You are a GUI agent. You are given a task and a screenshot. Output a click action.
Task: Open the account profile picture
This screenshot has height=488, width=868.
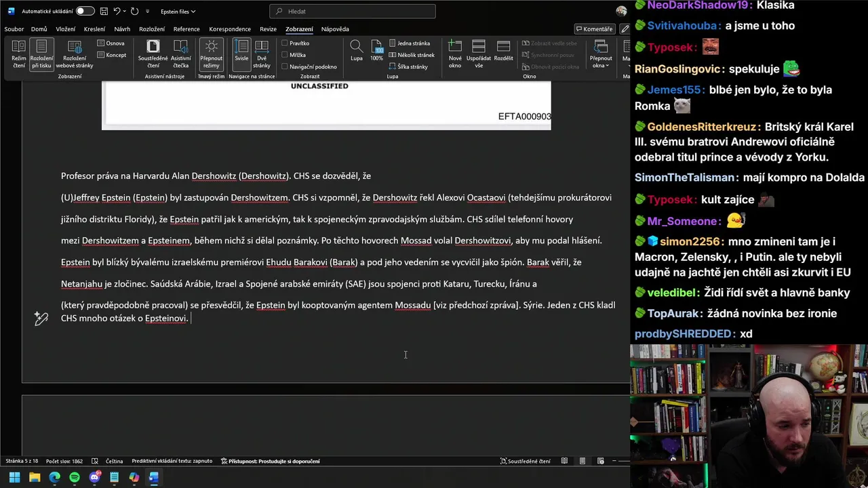pyautogui.click(x=621, y=12)
